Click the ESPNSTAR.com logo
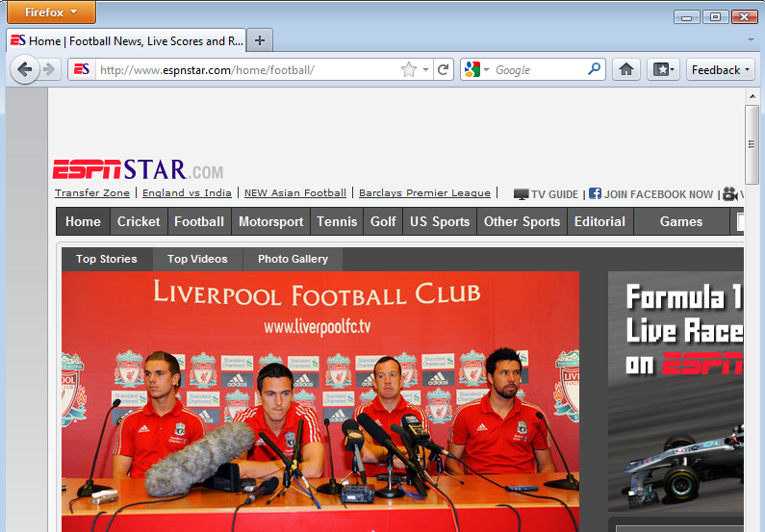The image size is (765, 532). click(138, 169)
